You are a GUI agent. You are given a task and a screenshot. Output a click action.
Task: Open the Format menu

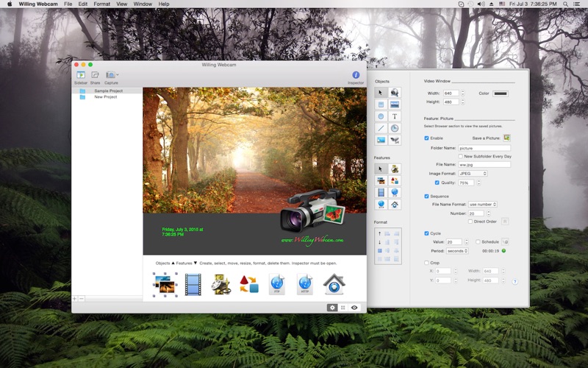(102, 4)
